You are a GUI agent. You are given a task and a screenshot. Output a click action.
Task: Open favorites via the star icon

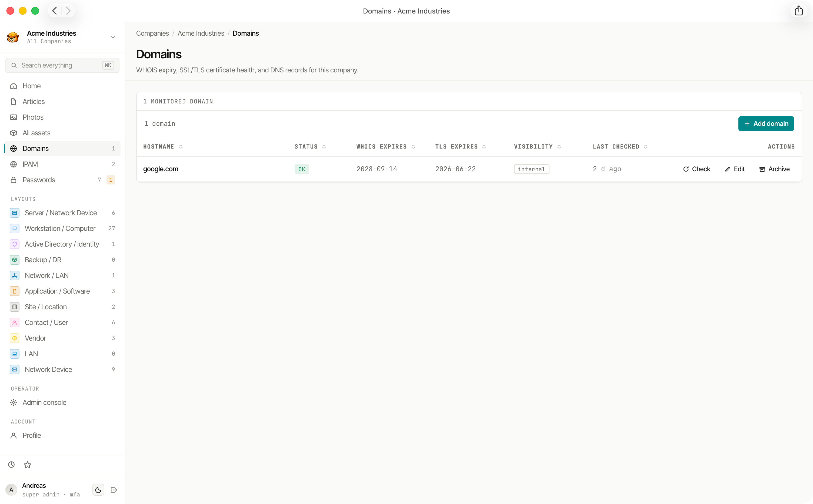coord(28,465)
